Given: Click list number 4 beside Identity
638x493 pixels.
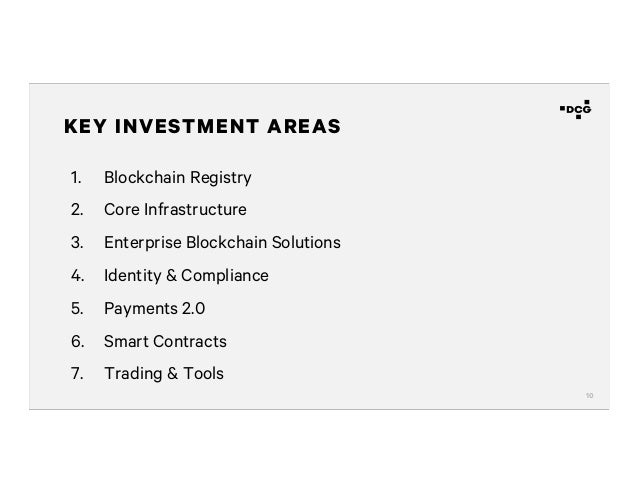Looking at the screenshot, I should pos(76,275).
